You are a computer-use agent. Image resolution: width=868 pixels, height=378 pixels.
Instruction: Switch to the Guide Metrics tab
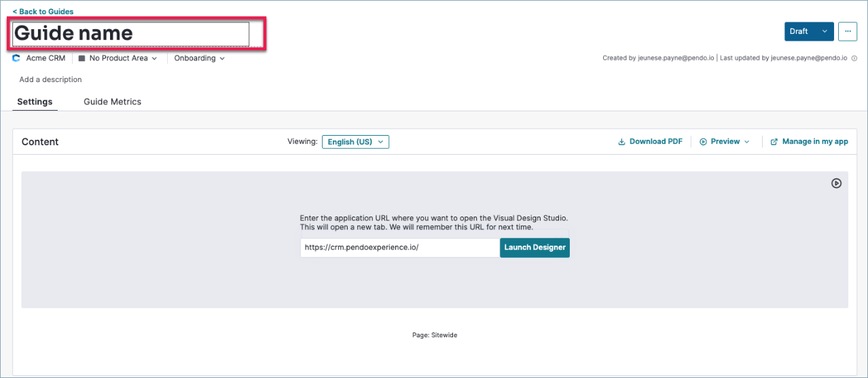[x=113, y=102]
